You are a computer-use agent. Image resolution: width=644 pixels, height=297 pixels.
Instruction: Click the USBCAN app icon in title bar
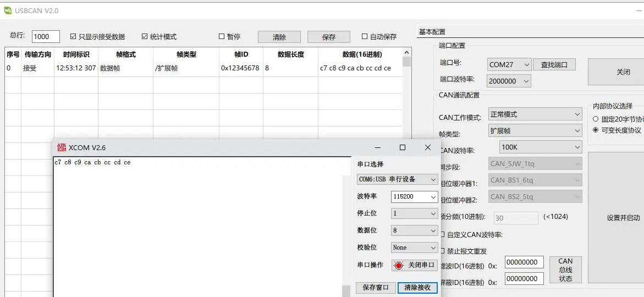pyautogui.click(x=7, y=10)
